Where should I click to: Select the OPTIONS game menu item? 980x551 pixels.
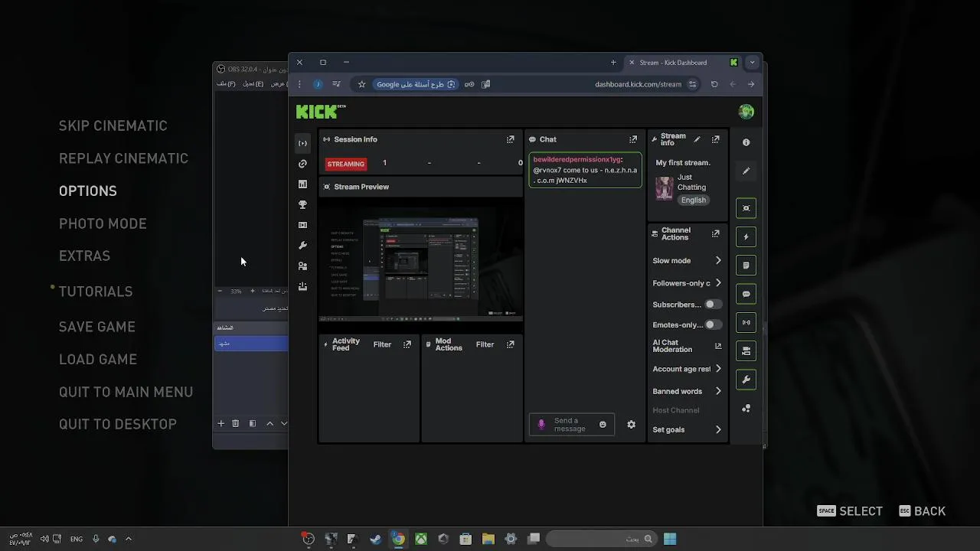[x=88, y=191]
